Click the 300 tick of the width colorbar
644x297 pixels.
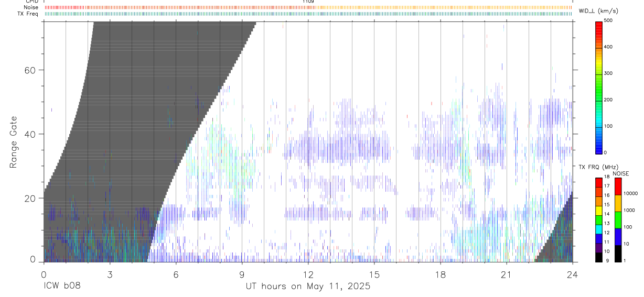(x=608, y=73)
